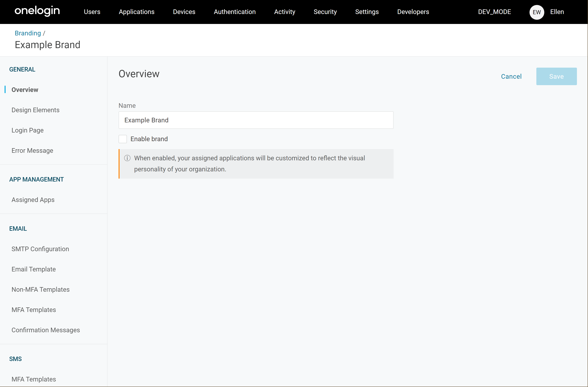Image resolution: width=588 pixels, height=387 pixels.
Task: Open the Applications menu
Action: (136, 12)
